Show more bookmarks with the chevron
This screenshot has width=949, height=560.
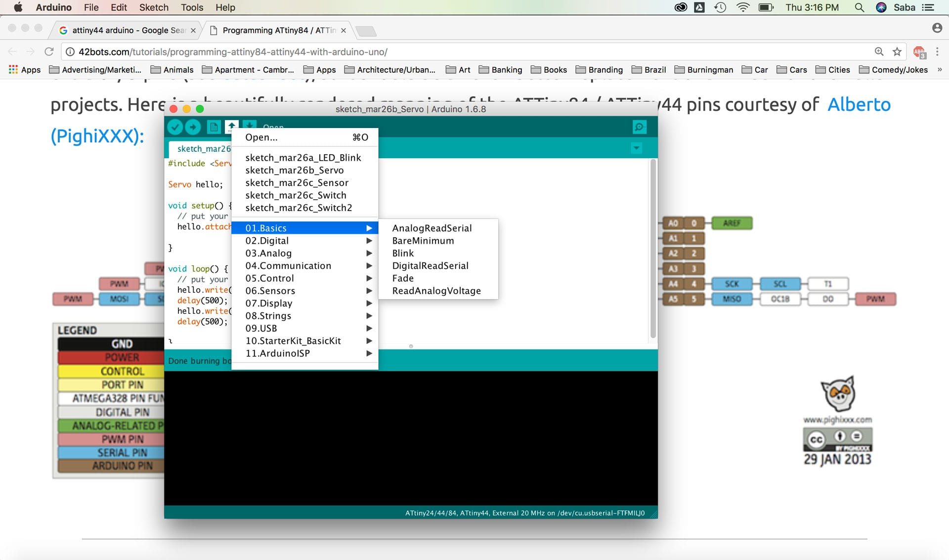click(x=940, y=70)
